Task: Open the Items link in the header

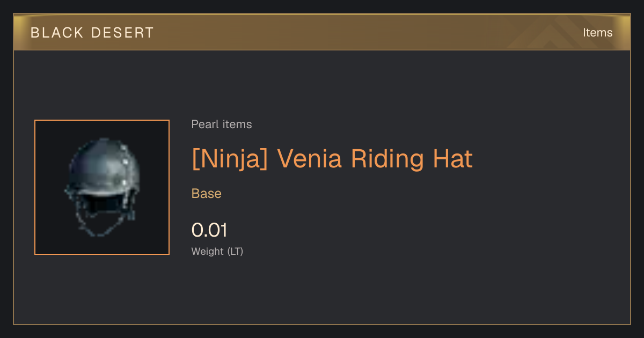Action: tap(597, 32)
